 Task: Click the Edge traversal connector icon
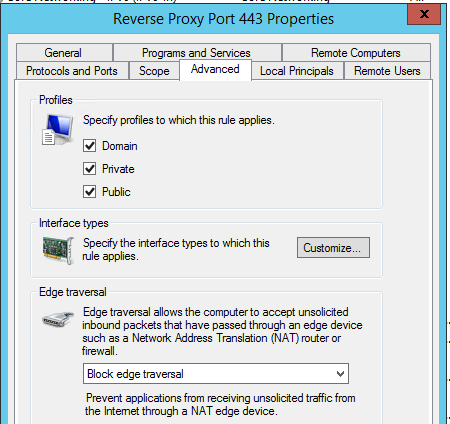coord(58,319)
